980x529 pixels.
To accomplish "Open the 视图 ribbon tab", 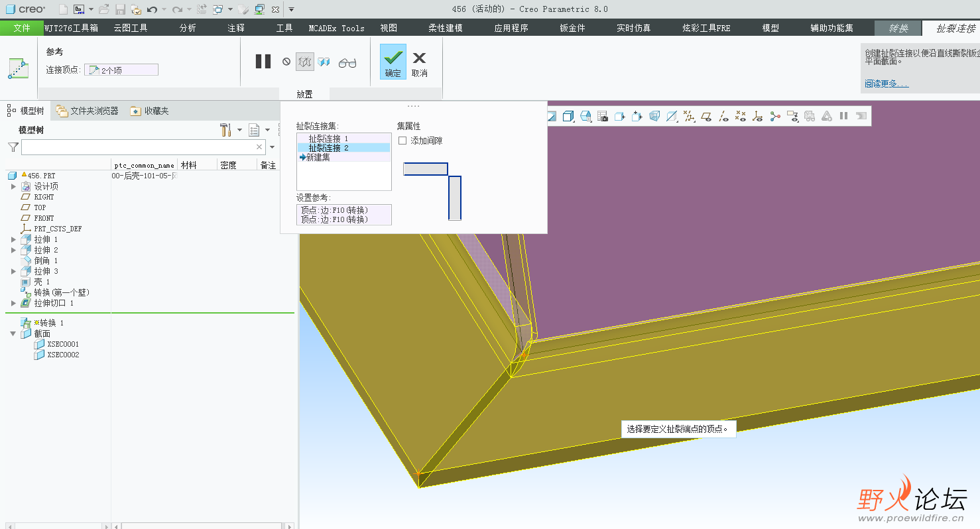I will 389,28.
